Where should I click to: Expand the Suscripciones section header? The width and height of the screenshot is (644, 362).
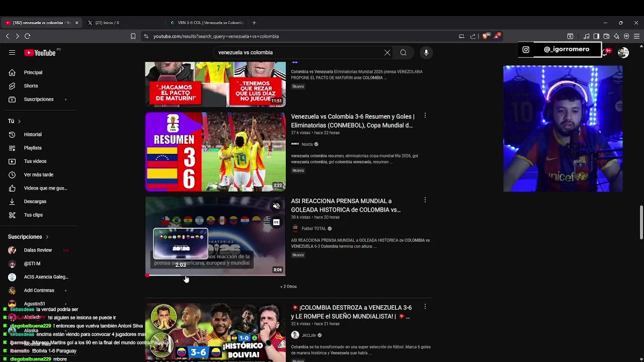tap(28, 237)
